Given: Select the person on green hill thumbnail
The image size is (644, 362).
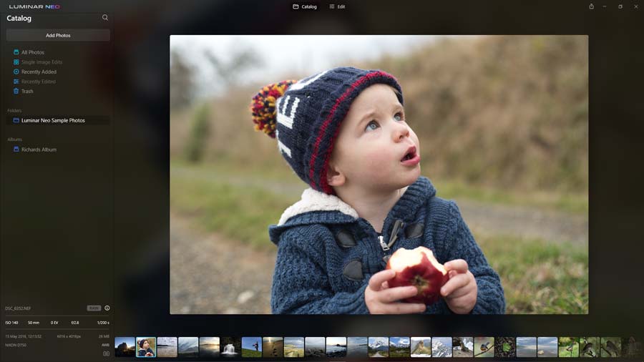Looking at the screenshot, I should pyautogui.click(x=252, y=347).
